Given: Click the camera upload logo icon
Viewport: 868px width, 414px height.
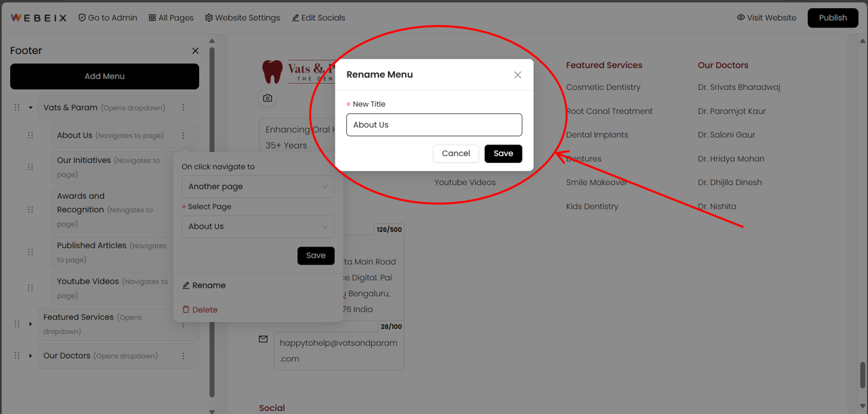Looking at the screenshot, I should (267, 98).
